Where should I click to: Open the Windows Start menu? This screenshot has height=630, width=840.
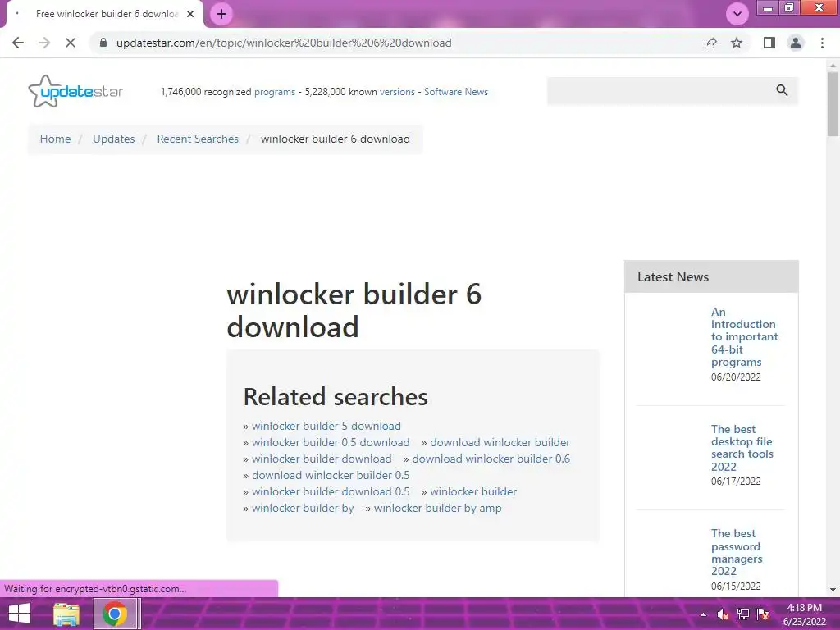click(x=20, y=614)
